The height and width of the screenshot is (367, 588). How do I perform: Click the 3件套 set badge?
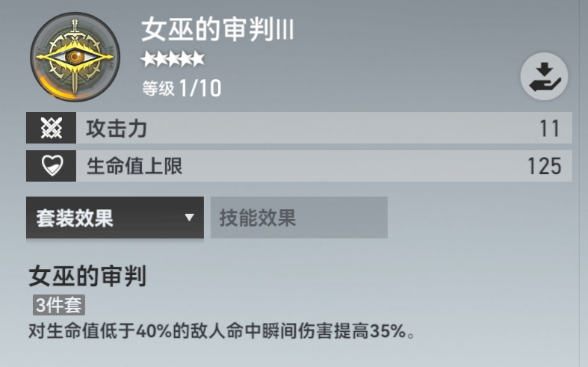(59, 305)
